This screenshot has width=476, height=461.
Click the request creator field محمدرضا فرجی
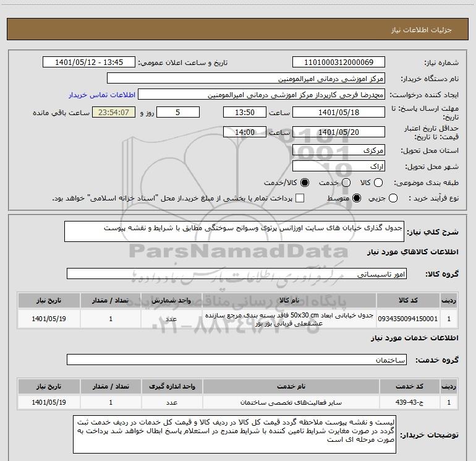(x=261, y=95)
